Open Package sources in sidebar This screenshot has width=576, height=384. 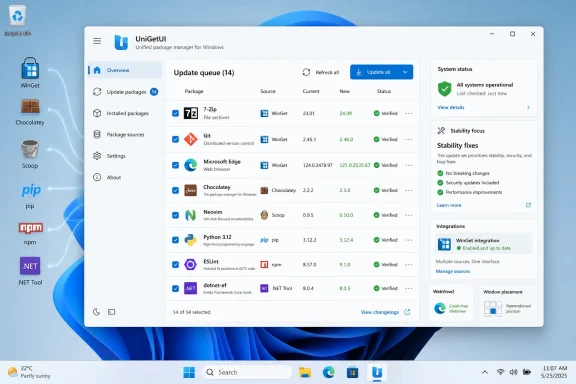click(125, 134)
